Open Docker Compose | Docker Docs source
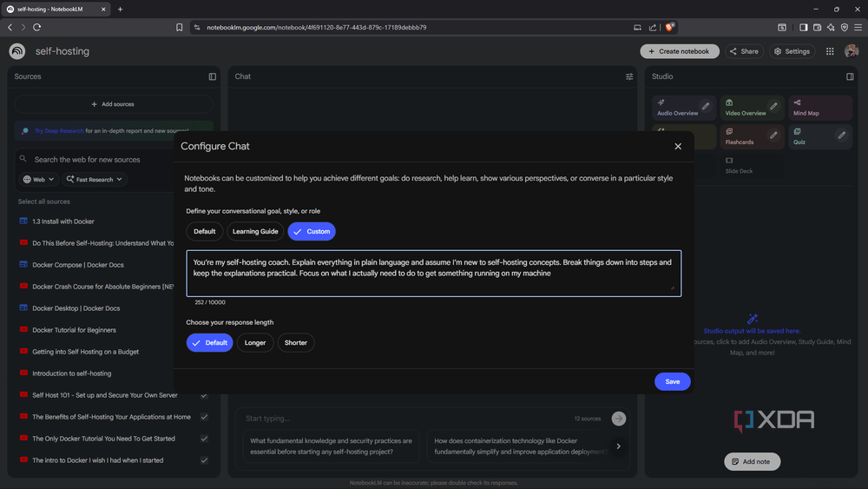This screenshot has width=868, height=489. pos(78,265)
